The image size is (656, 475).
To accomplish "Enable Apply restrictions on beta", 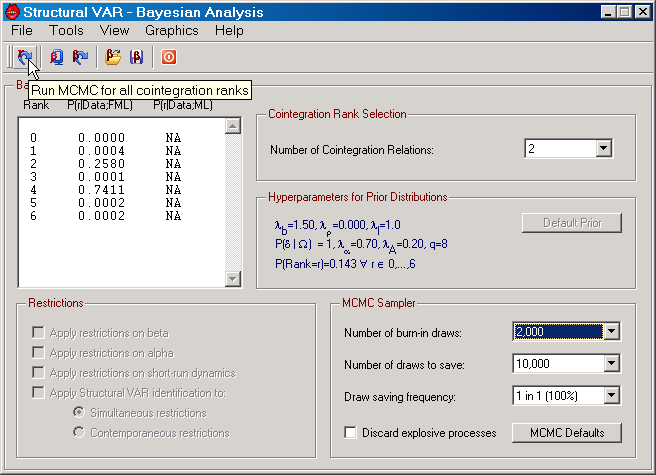I will (x=38, y=333).
